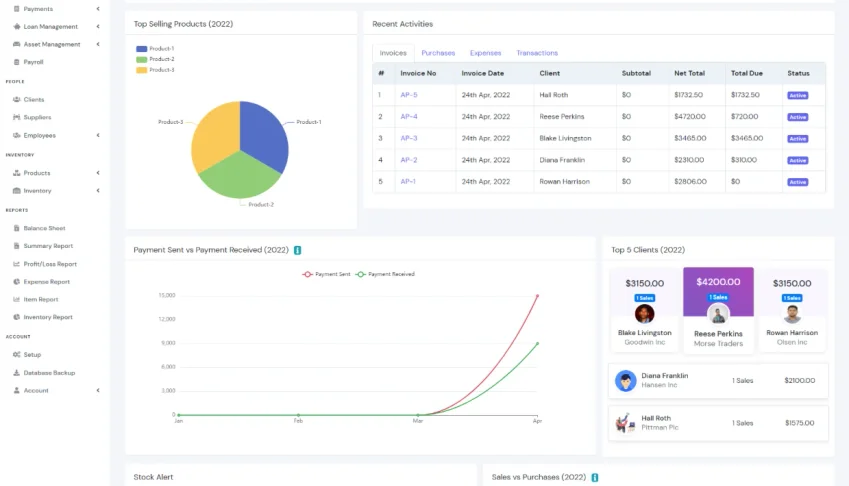849x486 pixels.
Task: Expand the Loan Management chevron
Action: tap(98, 27)
